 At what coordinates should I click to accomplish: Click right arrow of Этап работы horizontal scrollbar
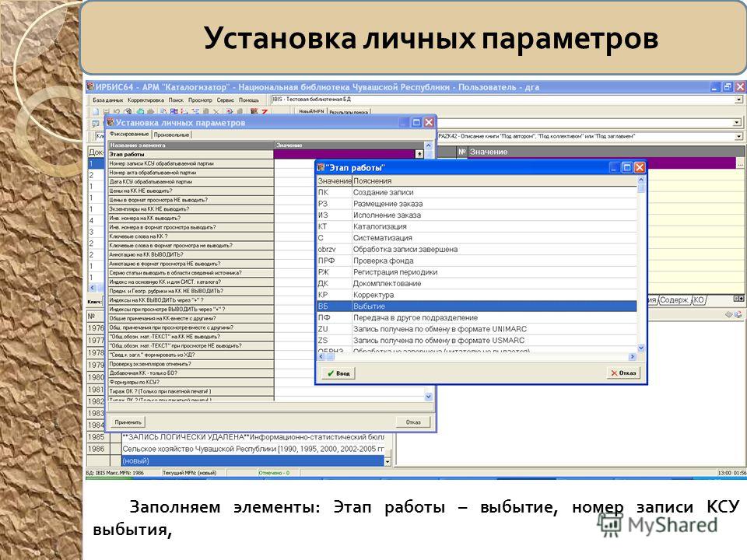pyautogui.click(x=632, y=357)
